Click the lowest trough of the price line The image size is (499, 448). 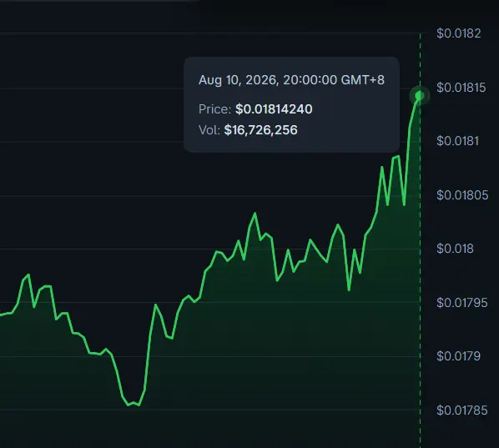point(129,405)
